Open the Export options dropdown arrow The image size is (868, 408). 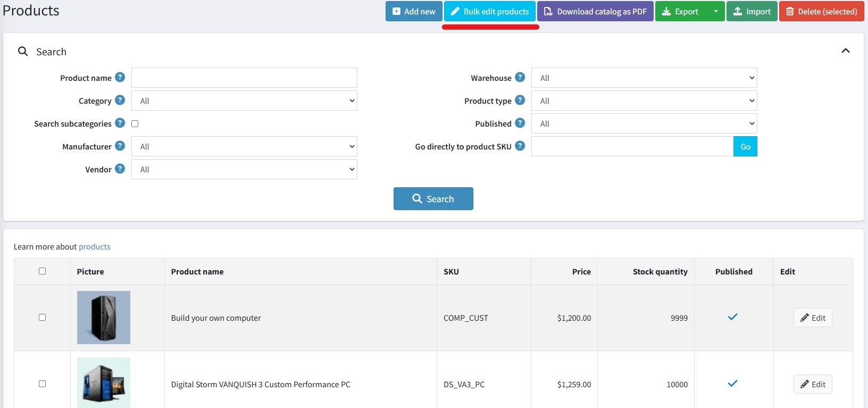715,11
